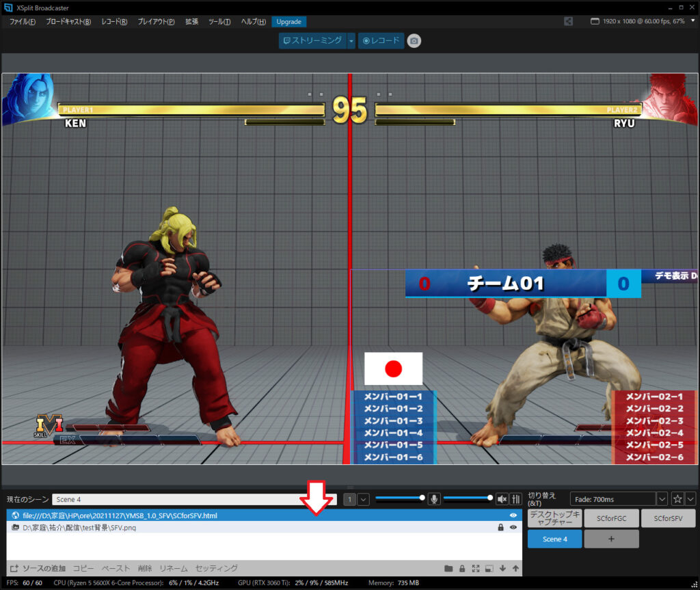
Task: Add a new scene with plus button
Action: pos(611,539)
